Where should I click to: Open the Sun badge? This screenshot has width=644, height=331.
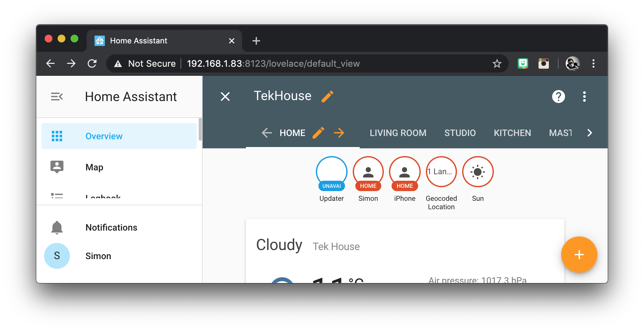coord(478,172)
